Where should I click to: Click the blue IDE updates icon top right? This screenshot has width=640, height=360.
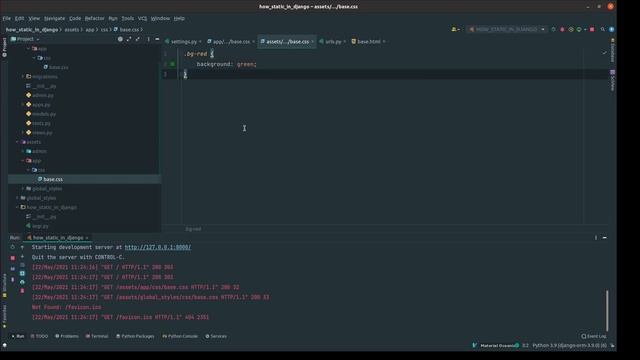(x=611, y=29)
